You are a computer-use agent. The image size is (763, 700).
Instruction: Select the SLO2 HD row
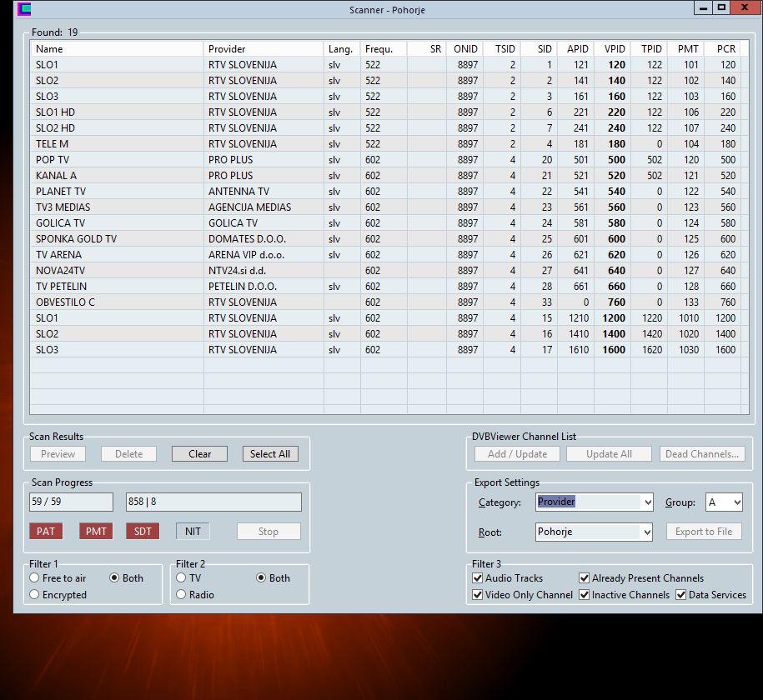click(x=389, y=128)
